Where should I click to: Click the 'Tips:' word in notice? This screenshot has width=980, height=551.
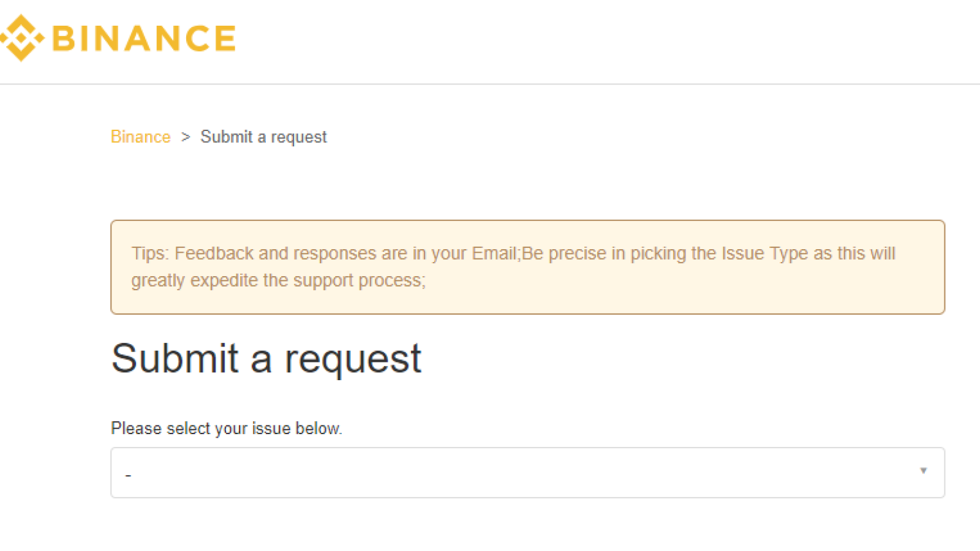(x=150, y=253)
